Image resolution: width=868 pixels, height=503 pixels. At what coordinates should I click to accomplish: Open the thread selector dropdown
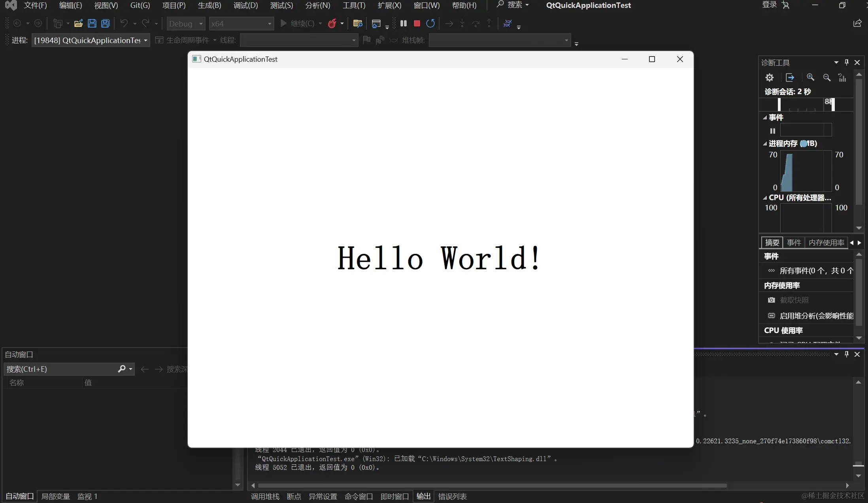[299, 40]
